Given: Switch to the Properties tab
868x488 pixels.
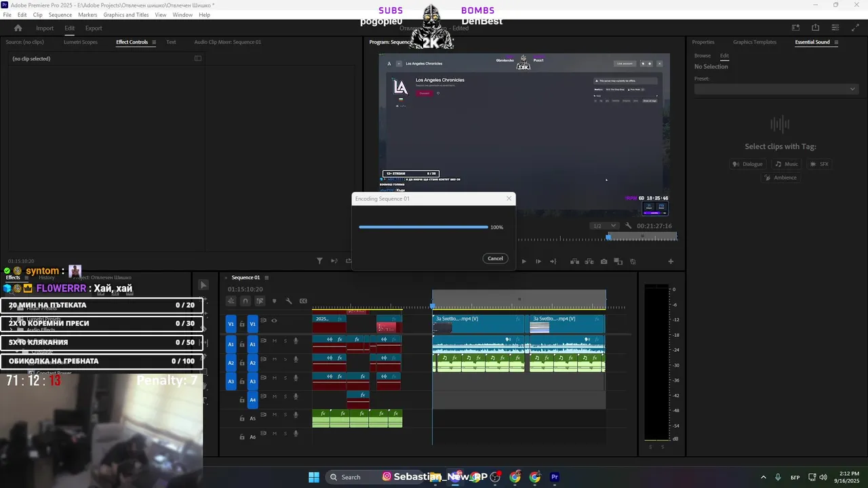Looking at the screenshot, I should (x=703, y=42).
